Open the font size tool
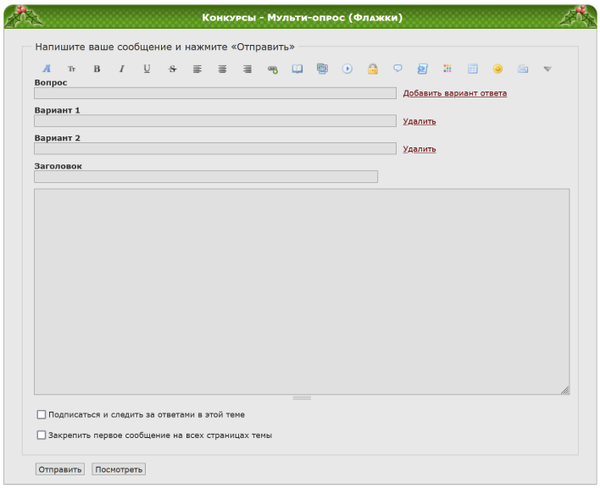 [71, 69]
